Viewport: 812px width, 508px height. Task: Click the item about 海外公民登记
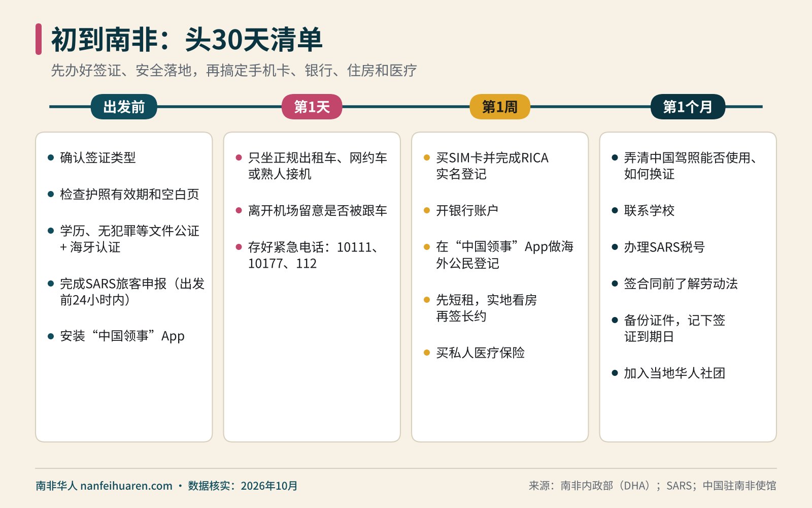(x=505, y=255)
